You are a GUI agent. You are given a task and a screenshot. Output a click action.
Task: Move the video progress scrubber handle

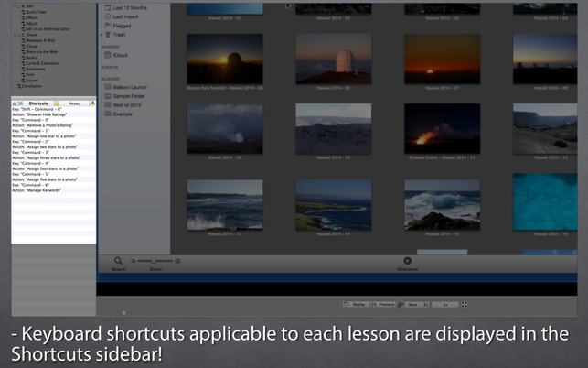[124, 313]
